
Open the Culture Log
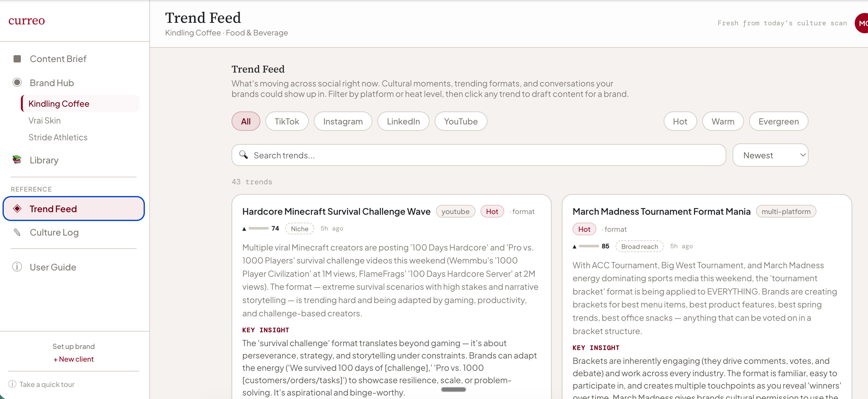tap(53, 232)
